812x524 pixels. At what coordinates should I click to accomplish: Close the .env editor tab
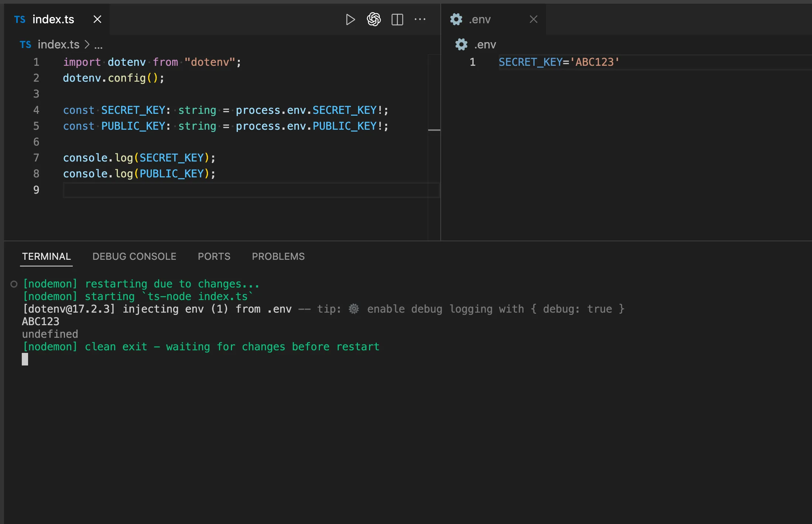533,20
